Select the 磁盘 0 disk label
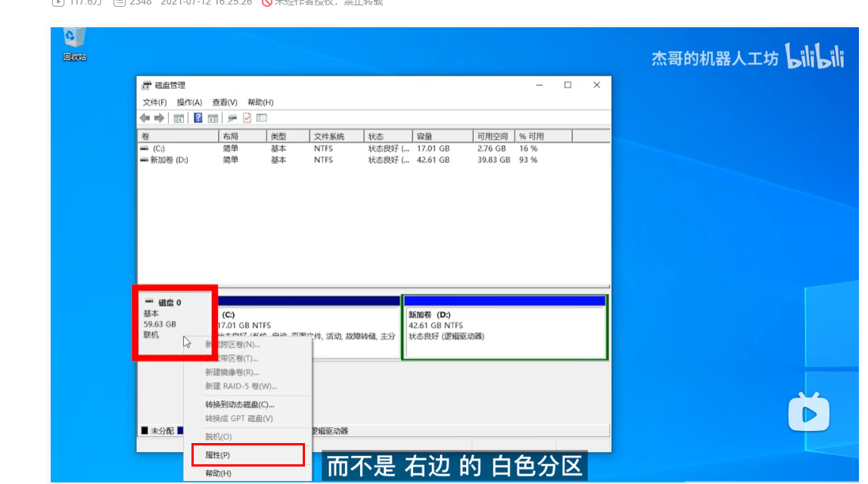This screenshot has width=868, height=484. coord(170,302)
